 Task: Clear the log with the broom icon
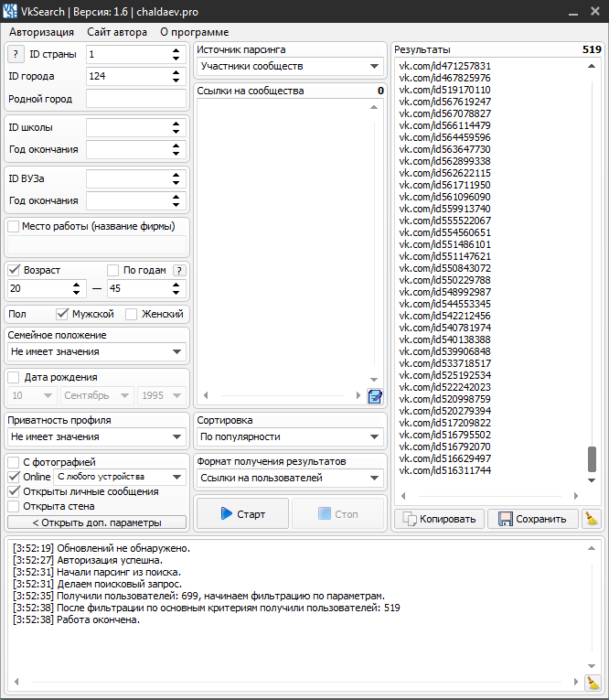(593, 683)
